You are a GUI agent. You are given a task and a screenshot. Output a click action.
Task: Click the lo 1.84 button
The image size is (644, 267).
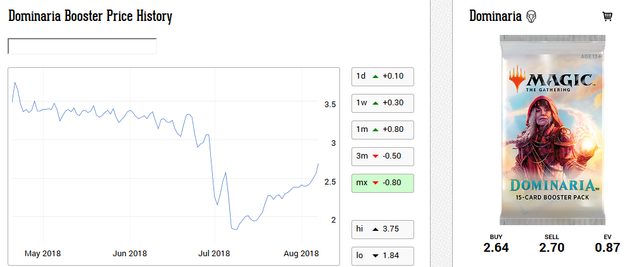tap(382, 256)
